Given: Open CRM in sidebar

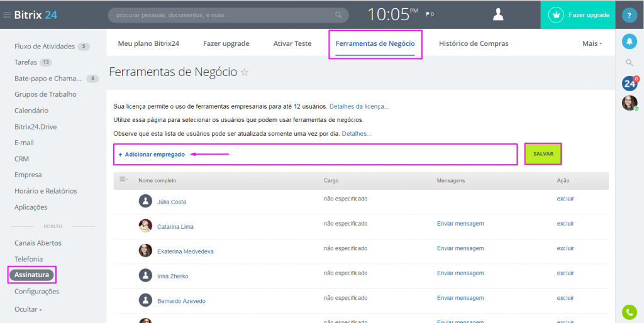Looking at the screenshot, I should [21, 159].
